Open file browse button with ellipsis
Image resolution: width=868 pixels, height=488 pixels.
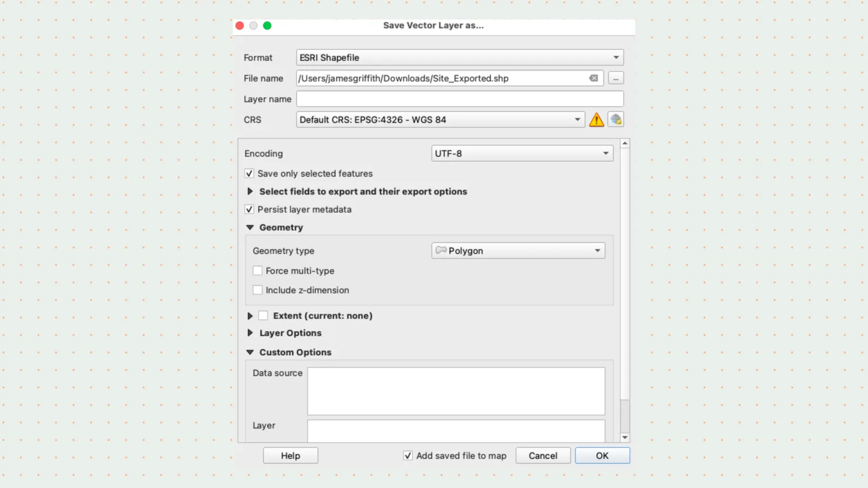tap(616, 78)
